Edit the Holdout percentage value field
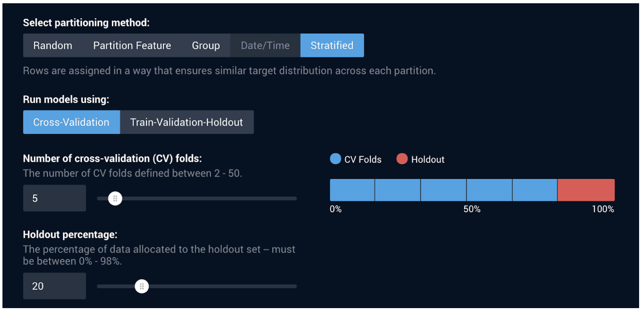This screenshot has width=644, height=313. (x=54, y=286)
